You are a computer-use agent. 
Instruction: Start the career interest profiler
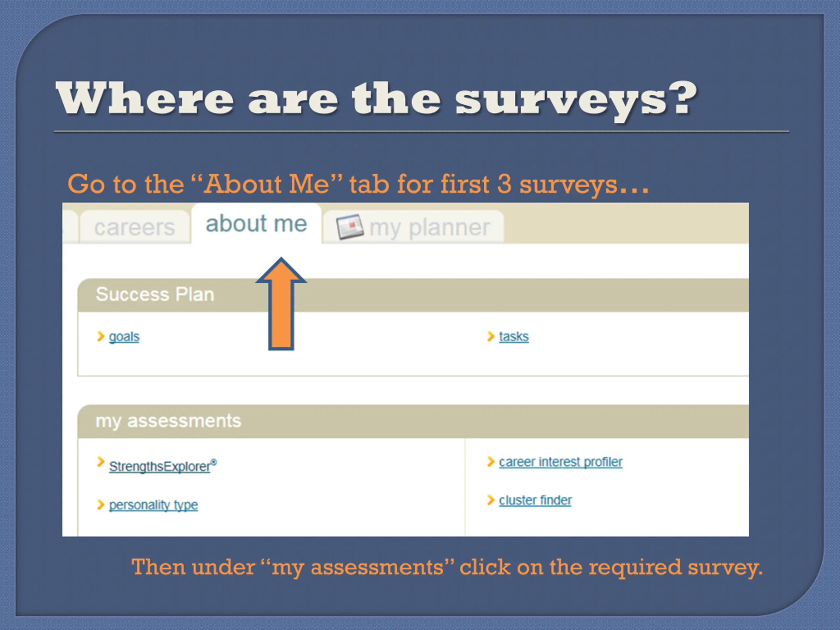pos(560,462)
